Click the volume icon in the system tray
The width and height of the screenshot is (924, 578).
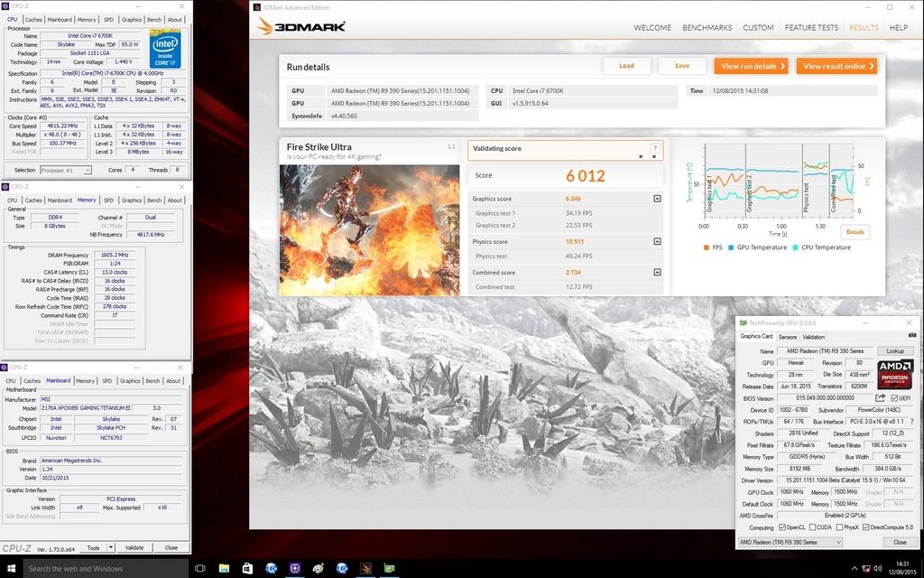877,569
